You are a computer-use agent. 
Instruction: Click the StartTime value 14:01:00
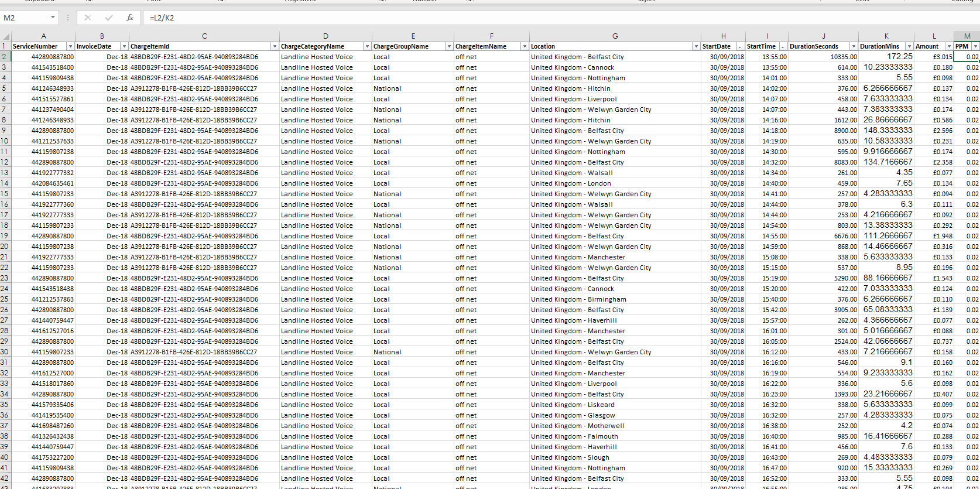[767, 78]
